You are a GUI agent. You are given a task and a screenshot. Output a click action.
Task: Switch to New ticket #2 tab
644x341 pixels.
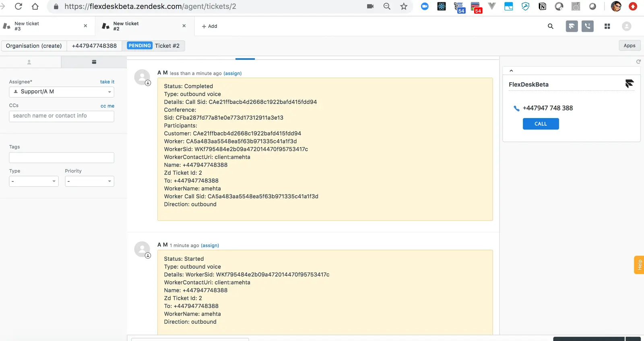point(144,26)
